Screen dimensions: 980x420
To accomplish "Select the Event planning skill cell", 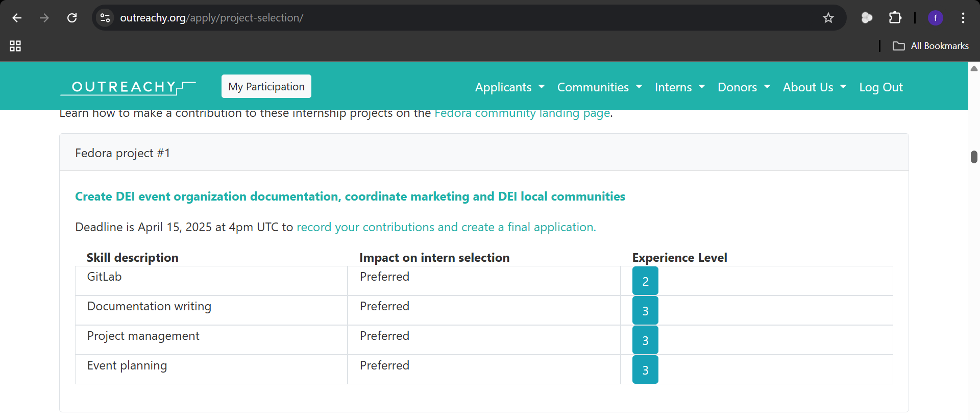I will 211,369.
